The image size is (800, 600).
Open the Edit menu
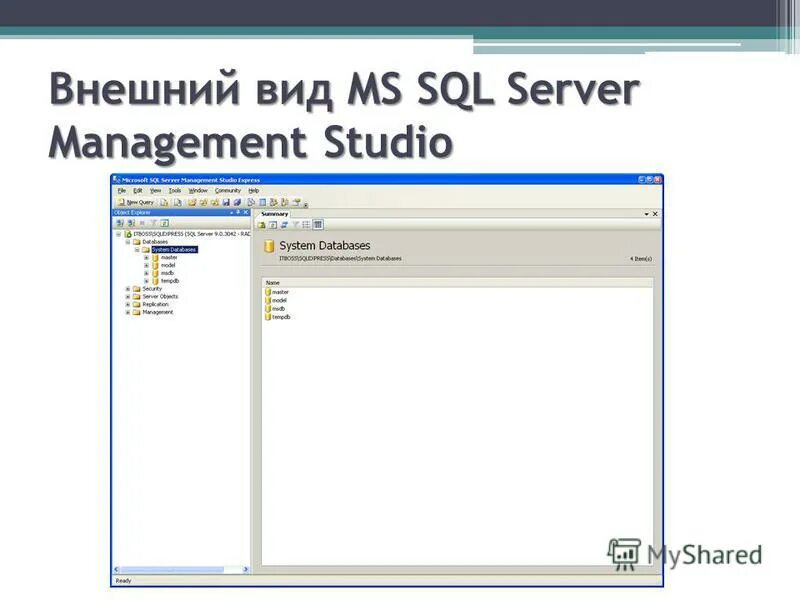pyautogui.click(x=138, y=190)
